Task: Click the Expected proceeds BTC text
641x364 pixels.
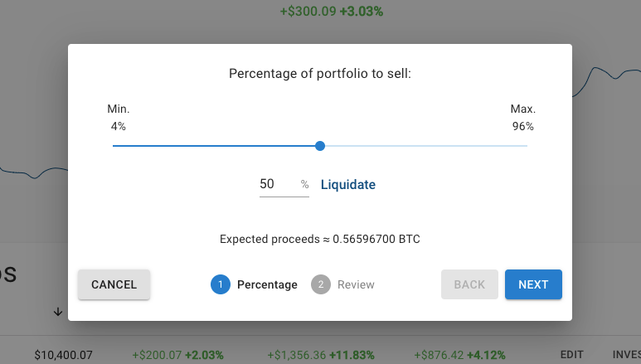Action: click(320, 239)
